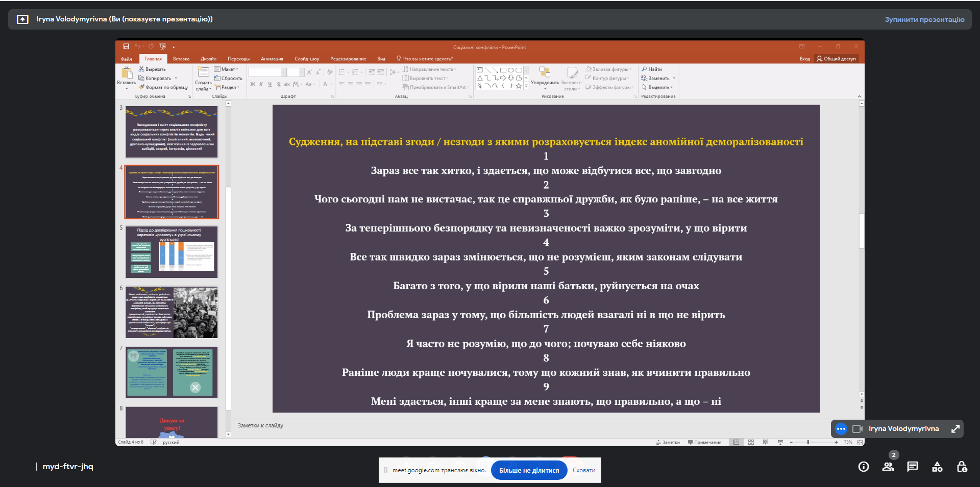Expand Iryna Volodymyrivna's video tile
This screenshot has width=980, height=487.
pos(955,429)
